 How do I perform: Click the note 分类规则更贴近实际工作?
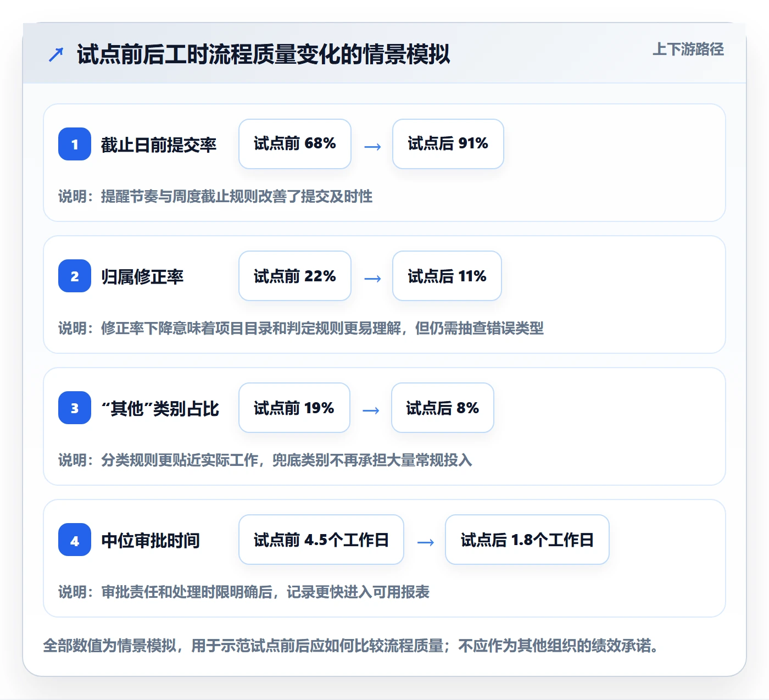[265, 460]
